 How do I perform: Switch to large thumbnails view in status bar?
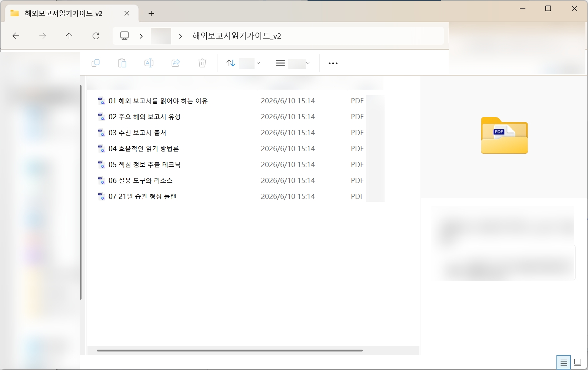click(578, 362)
